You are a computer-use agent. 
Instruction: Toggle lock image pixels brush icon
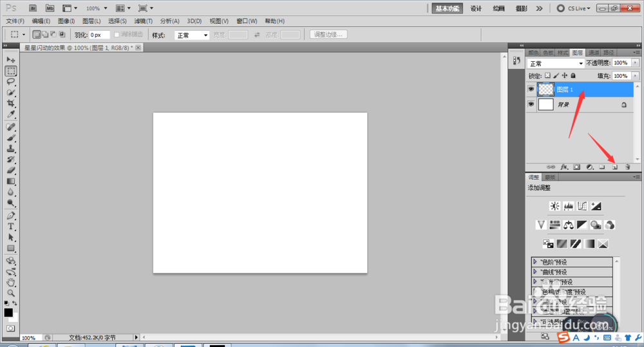(x=556, y=75)
